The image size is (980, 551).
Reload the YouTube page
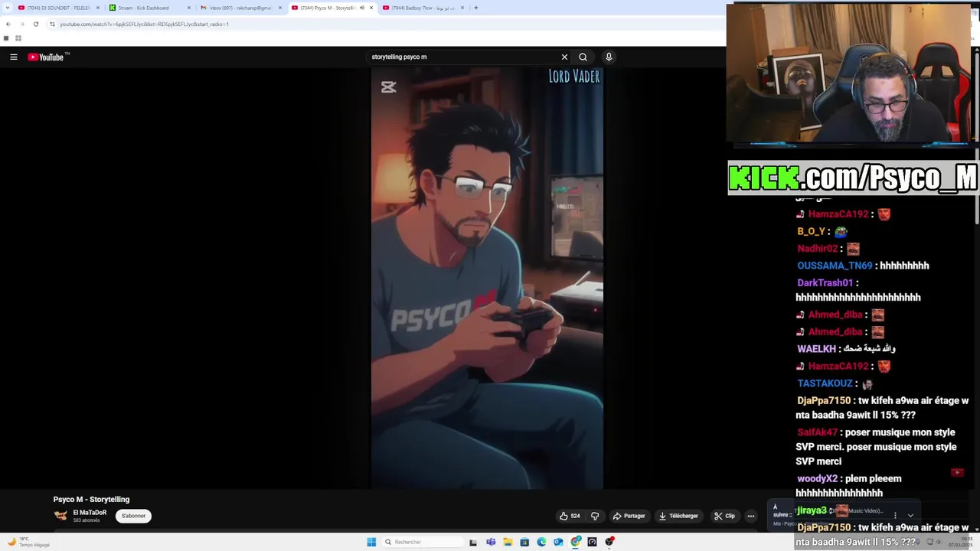(x=35, y=24)
